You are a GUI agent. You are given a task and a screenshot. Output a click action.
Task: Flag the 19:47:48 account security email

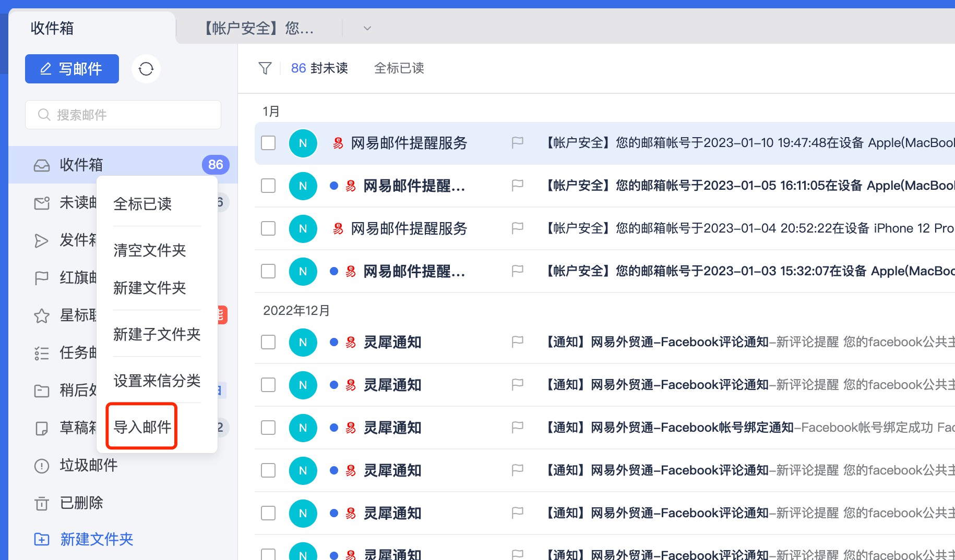[517, 143]
